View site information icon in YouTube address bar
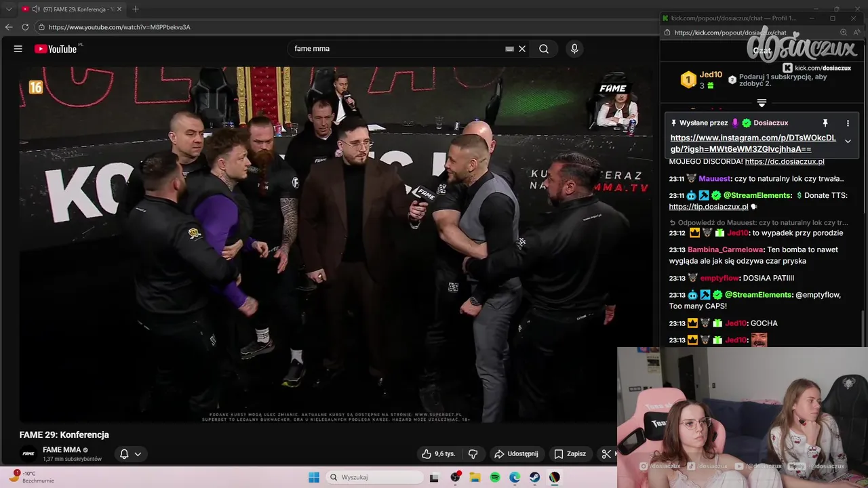The height and width of the screenshot is (488, 868). click(x=41, y=27)
